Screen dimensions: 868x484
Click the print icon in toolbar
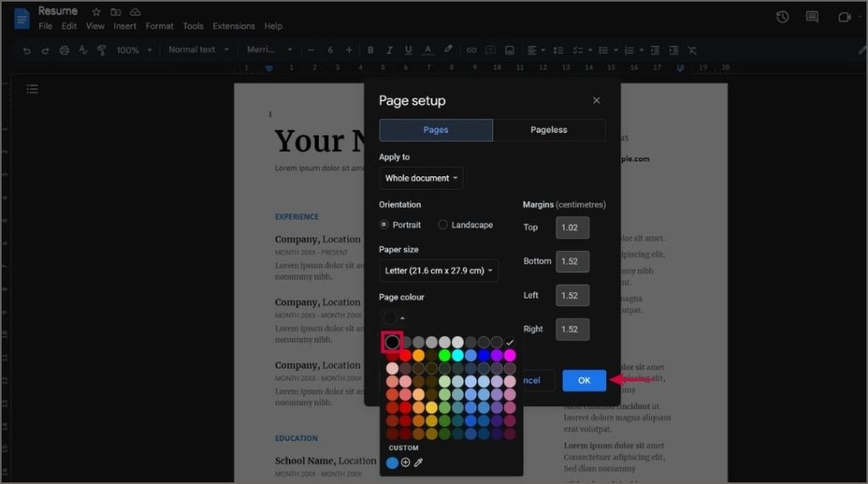[64, 50]
